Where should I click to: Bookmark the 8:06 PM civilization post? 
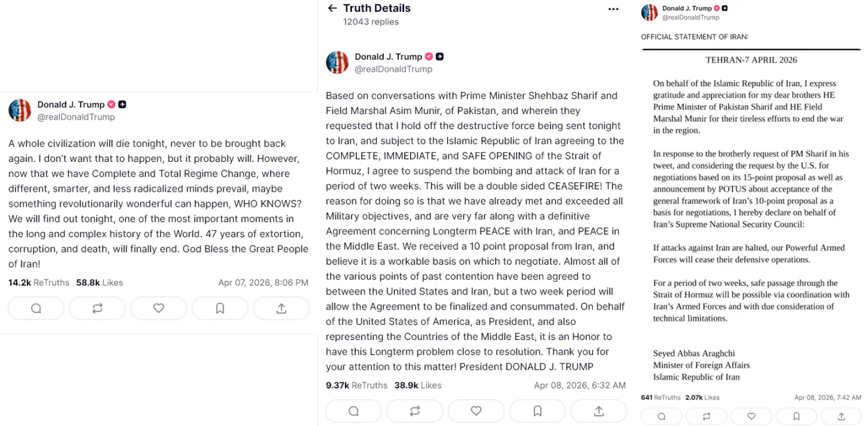coord(220,308)
